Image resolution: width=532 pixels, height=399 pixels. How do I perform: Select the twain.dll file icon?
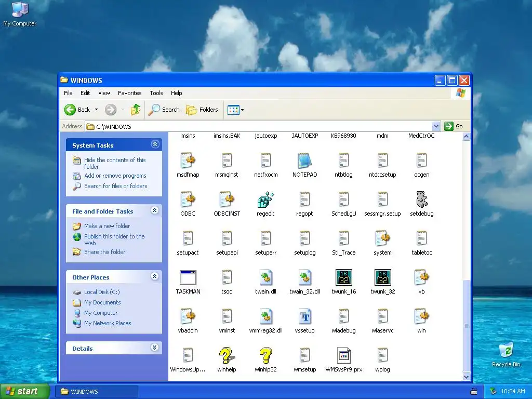[x=265, y=277]
